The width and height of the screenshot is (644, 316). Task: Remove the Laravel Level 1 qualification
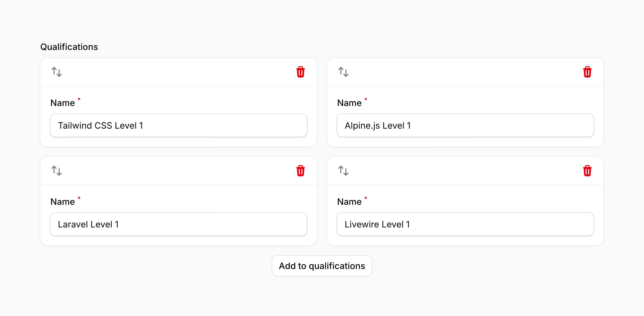300,171
